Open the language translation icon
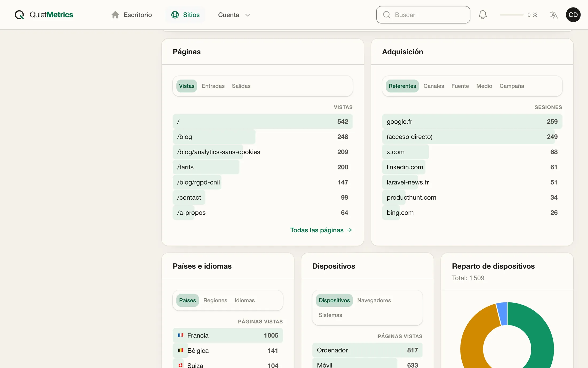The width and height of the screenshot is (588, 368). 554,15
